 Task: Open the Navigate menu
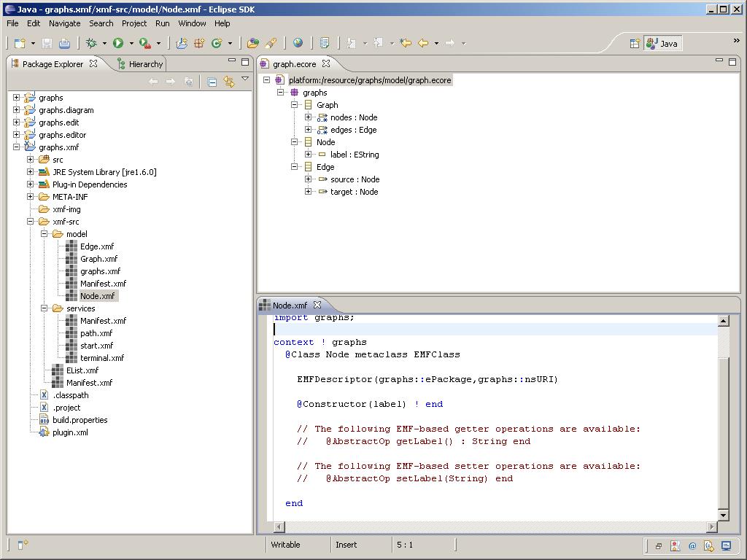pyautogui.click(x=64, y=23)
